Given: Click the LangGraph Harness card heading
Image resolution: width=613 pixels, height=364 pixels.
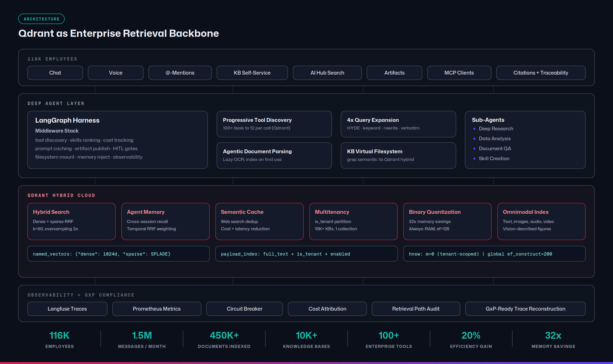Looking at the screenshot, I should coord(67,120).
